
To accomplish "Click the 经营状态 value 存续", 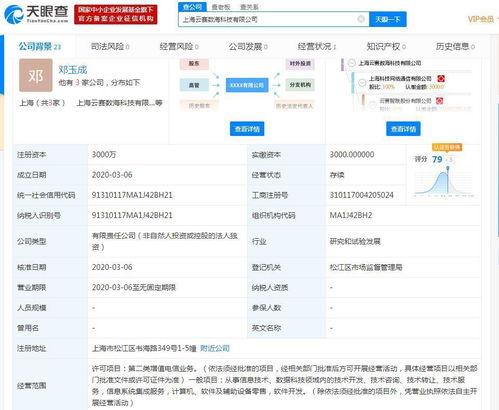I will point(337,175).
